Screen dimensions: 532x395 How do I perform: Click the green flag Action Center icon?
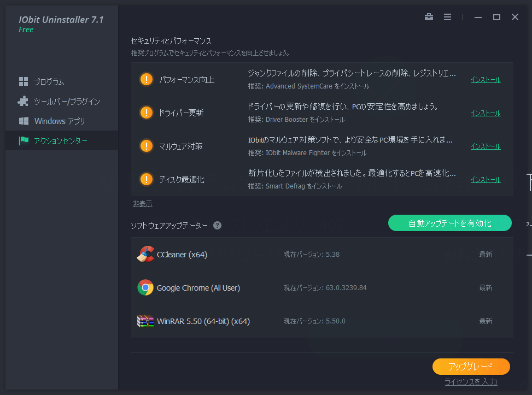pyautogui.click(x=24, y=140)
